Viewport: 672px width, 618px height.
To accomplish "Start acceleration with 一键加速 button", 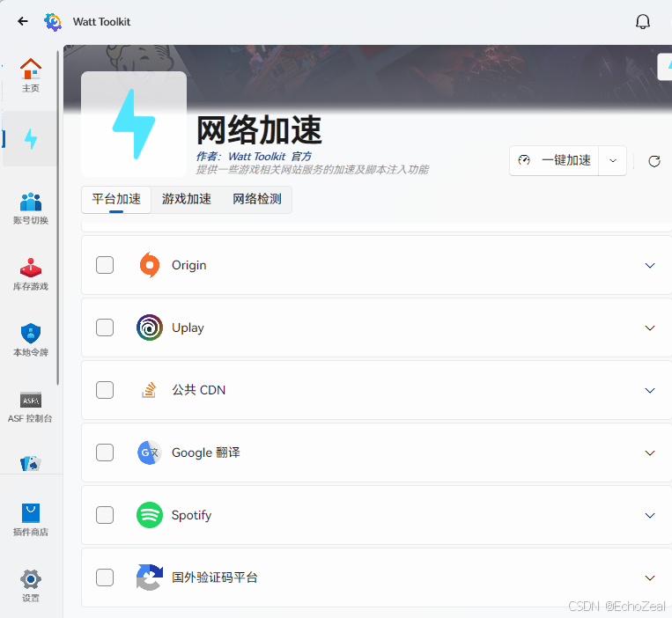I will 554,160.
